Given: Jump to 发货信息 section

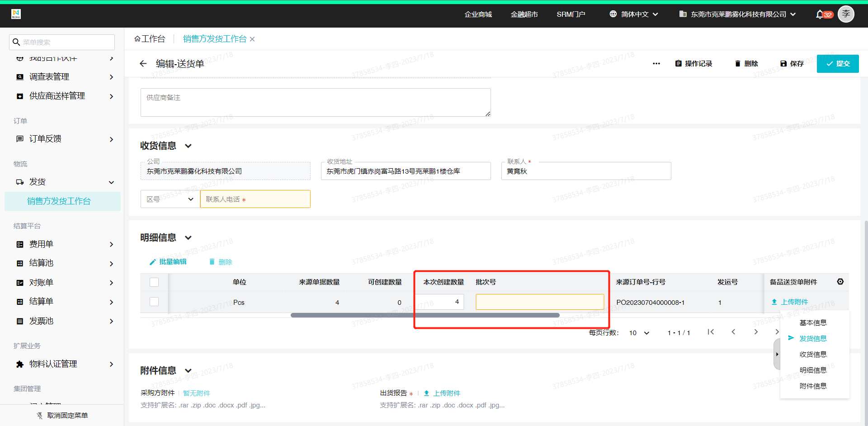Looking at the screenshot, I should pyautogui.click(x=813, y=338).
